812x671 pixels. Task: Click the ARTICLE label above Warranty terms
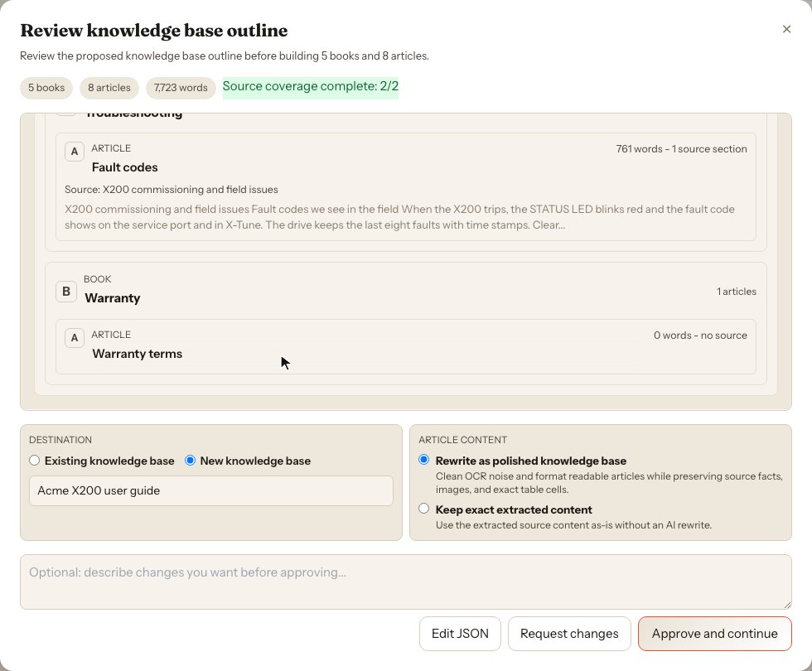pos(111,335)
